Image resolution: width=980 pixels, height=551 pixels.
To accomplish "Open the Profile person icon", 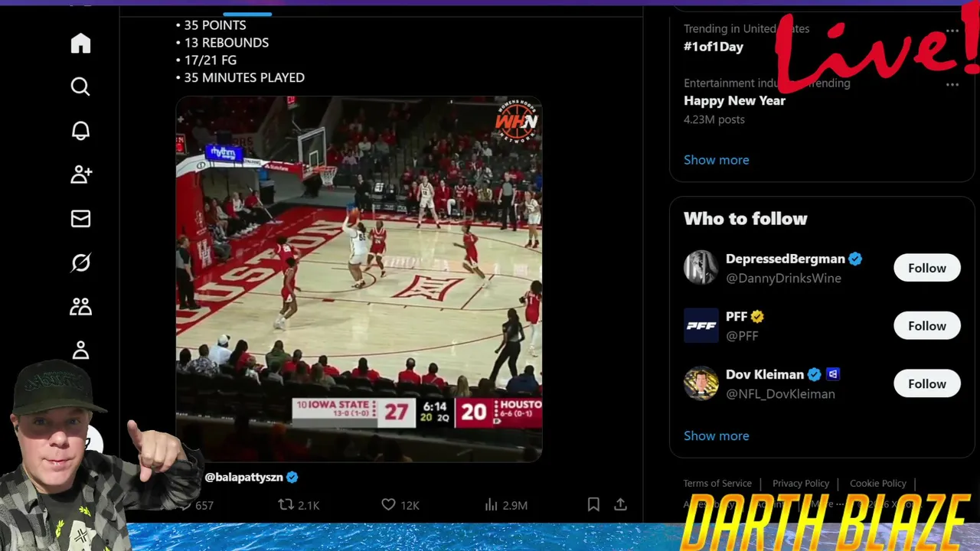I will click(80, 350).
